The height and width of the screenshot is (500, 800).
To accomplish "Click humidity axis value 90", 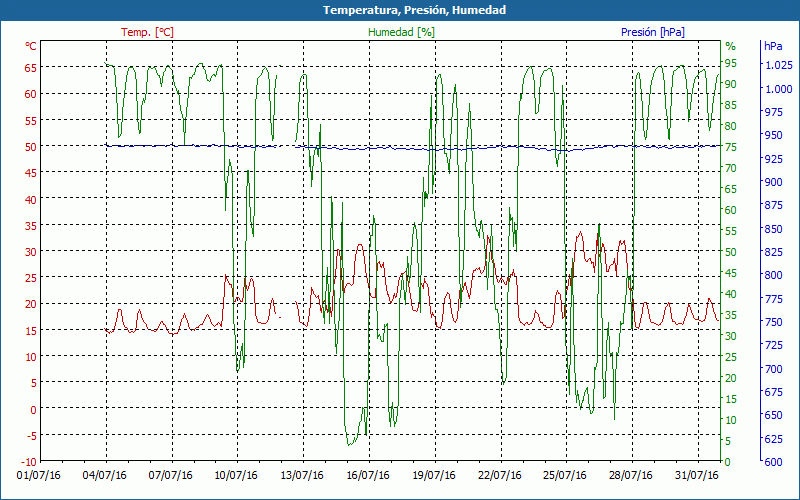I will 731,84.
